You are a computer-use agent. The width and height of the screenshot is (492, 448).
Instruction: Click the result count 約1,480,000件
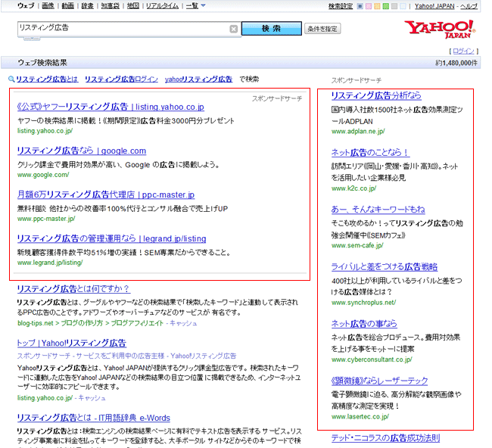456,63
